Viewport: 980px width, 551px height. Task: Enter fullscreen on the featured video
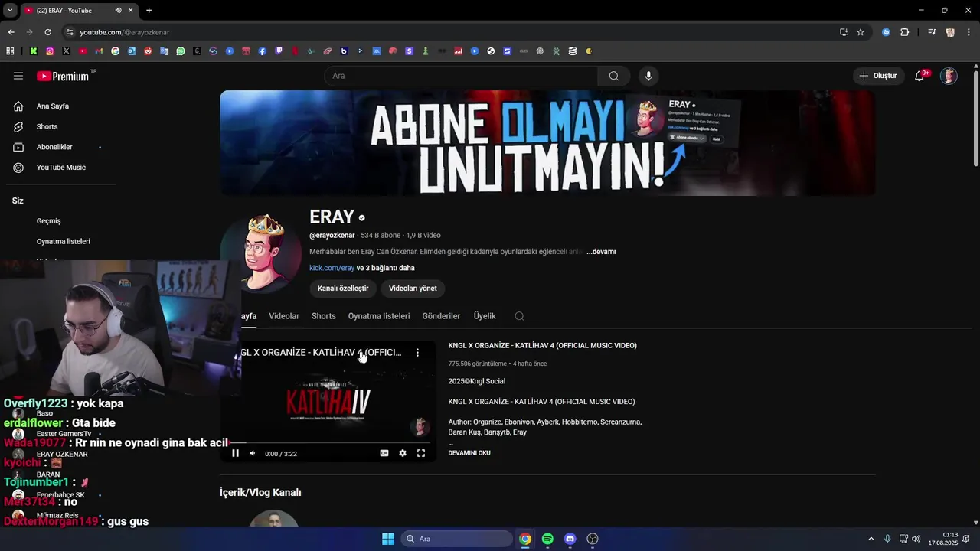pyautogui.click(x=421, y=453)
